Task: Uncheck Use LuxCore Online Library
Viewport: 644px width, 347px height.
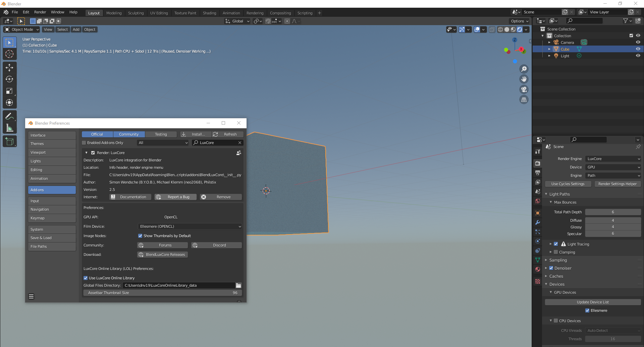Action: click(x=86, y=278)
